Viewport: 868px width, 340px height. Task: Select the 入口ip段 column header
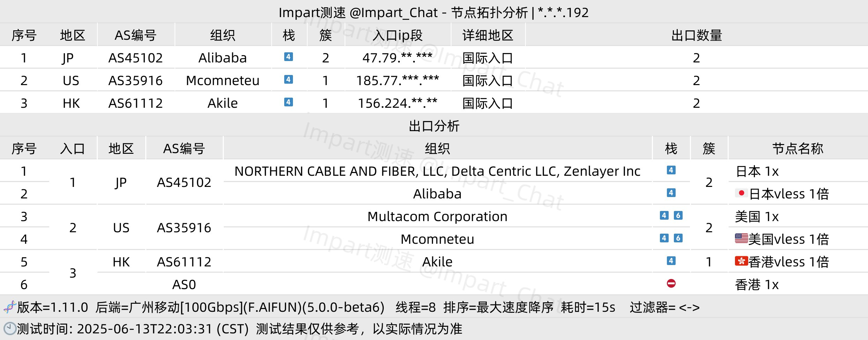pyautogui.click(x=398, y=35)
